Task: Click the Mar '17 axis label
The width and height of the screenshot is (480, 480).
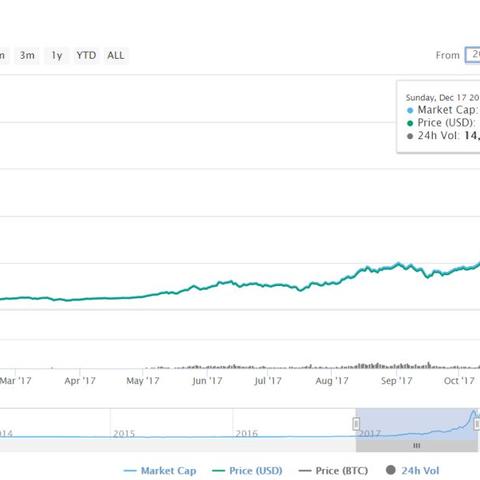Action: pos(15,381)
